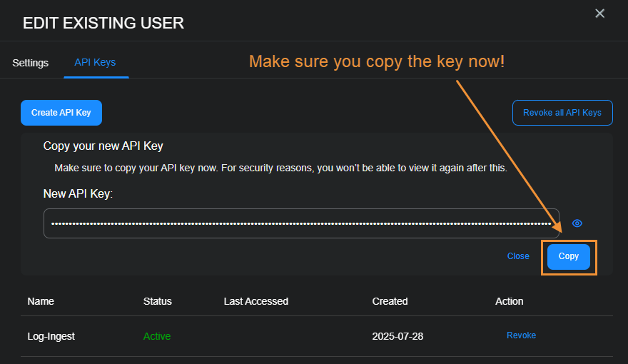
Task: Click the Status column header
Action: 158,301
